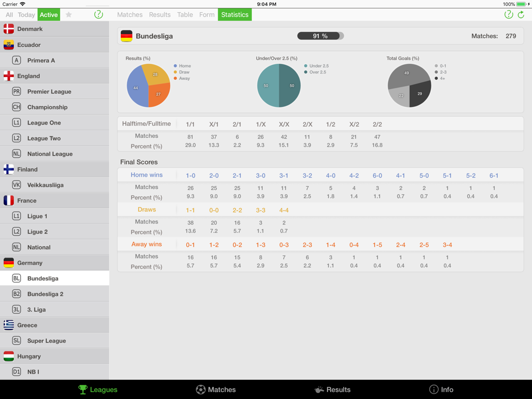The width and height of the screenshot is (532, 399).
Task: Click the Away wins row header
Action: (x=147, y=244)
